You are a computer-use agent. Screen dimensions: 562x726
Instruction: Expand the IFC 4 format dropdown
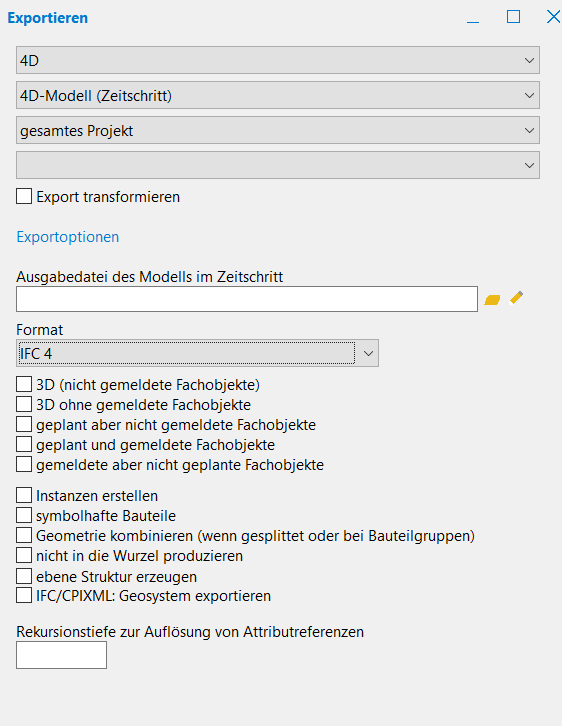pyautogui.click(x=197, y=353)
